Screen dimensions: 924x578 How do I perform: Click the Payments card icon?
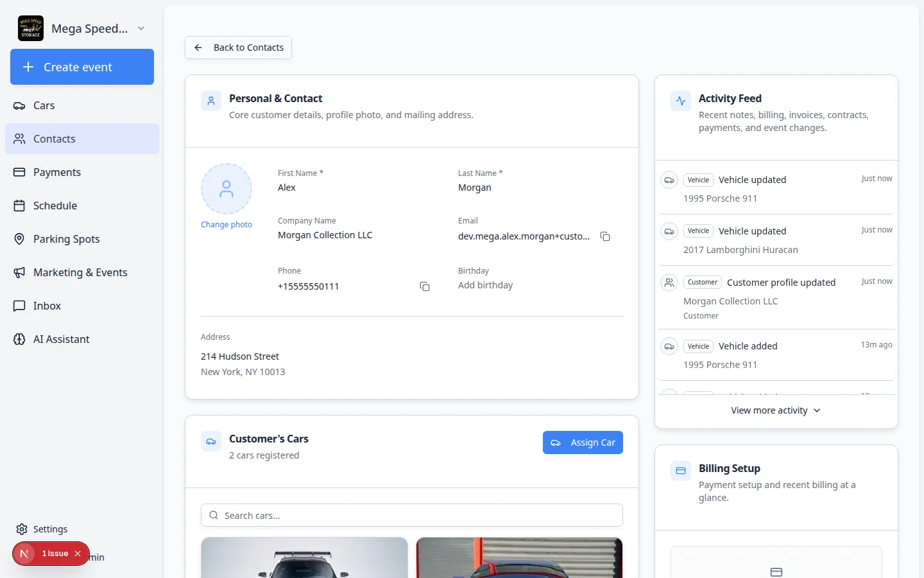pyautogui.click(x=19, y=172)
